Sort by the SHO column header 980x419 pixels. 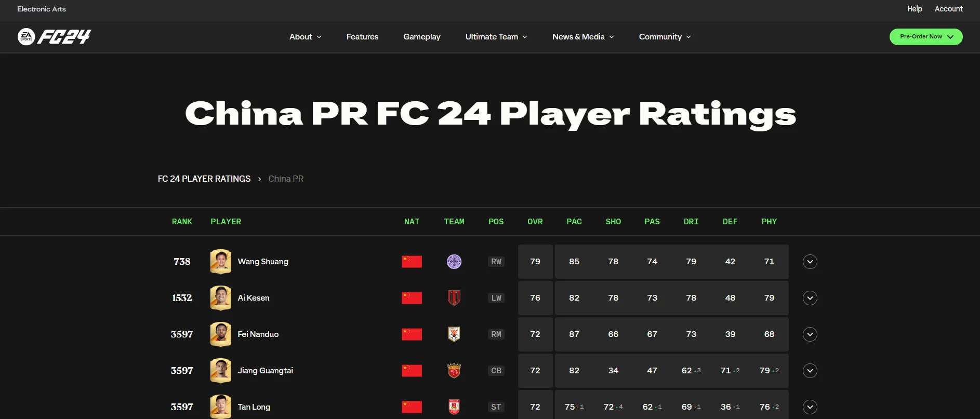(x=613, y=222)
